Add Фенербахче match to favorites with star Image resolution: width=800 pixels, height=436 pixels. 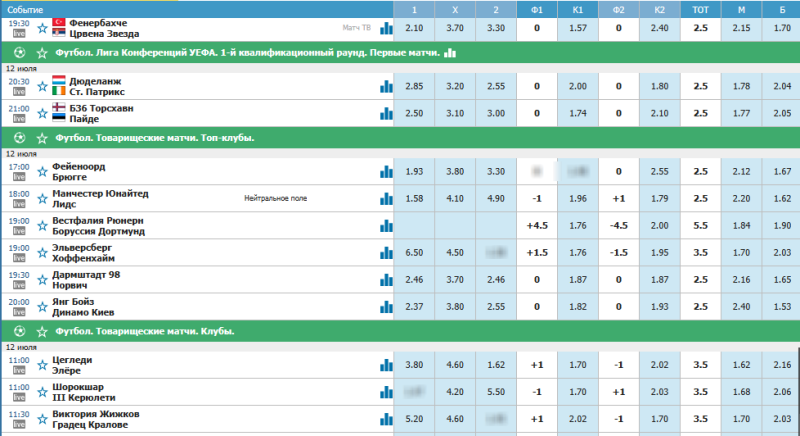tap(42, 28)
